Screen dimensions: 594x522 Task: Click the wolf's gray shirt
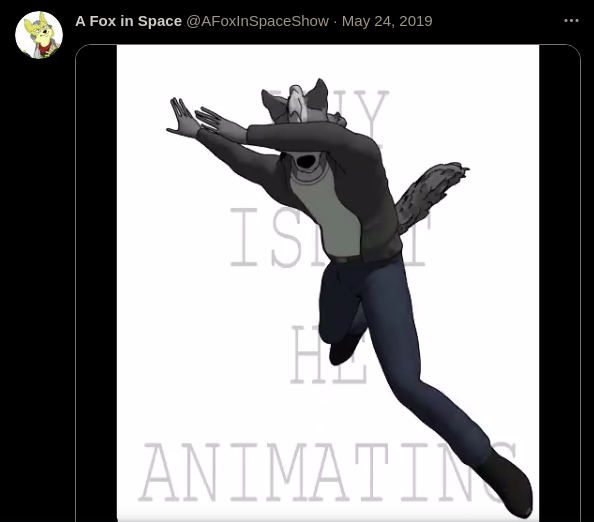[x=328, y=212]
